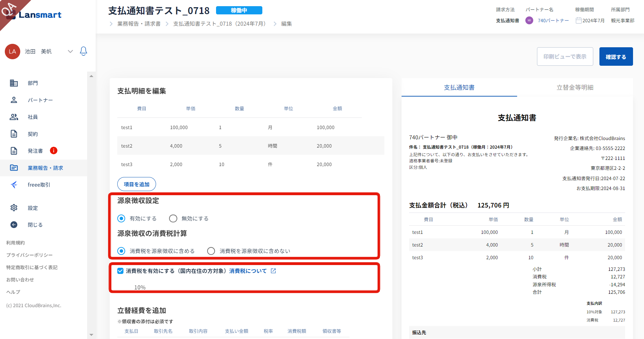The width and height of the screenshot is (644, 339).
Task: Click the 項目を追加 button
Action: 136,184
